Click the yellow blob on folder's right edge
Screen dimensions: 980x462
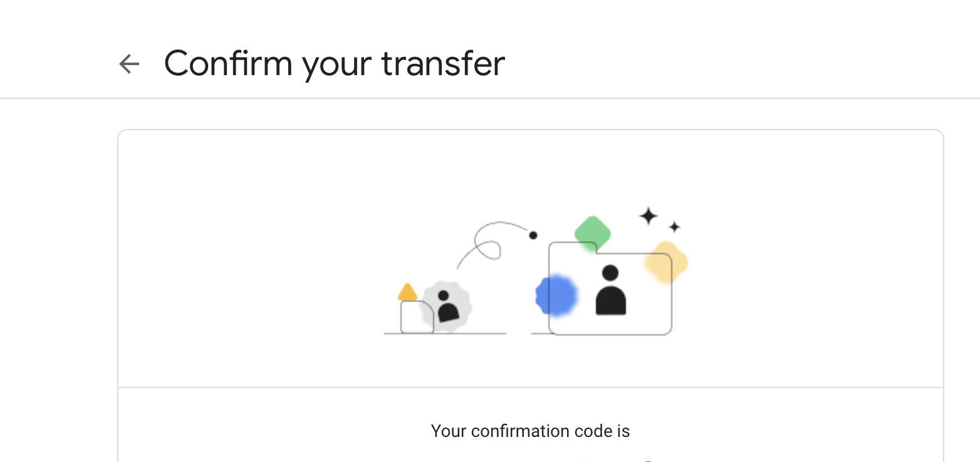[x=666, y=262]
